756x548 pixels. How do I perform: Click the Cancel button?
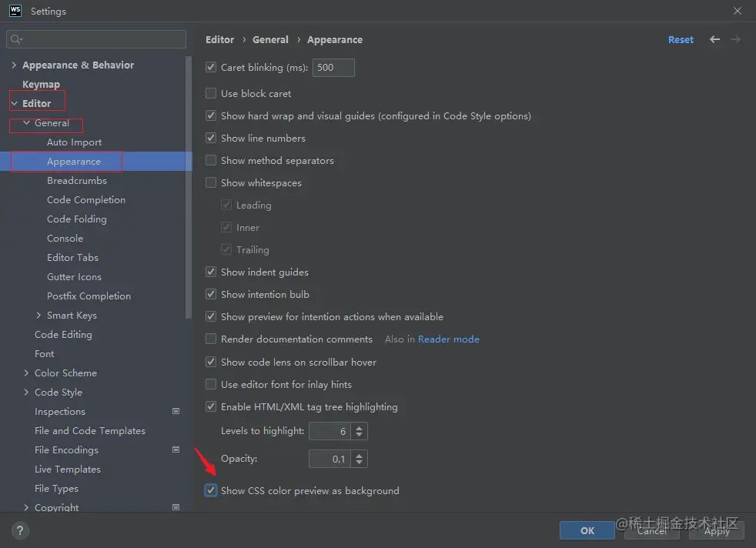tap(652, 530)
